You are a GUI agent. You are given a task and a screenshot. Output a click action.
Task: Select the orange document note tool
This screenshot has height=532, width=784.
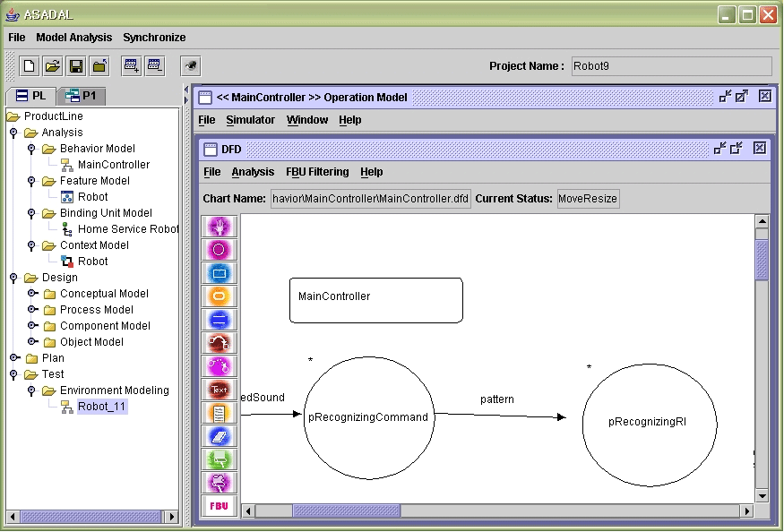219,413
